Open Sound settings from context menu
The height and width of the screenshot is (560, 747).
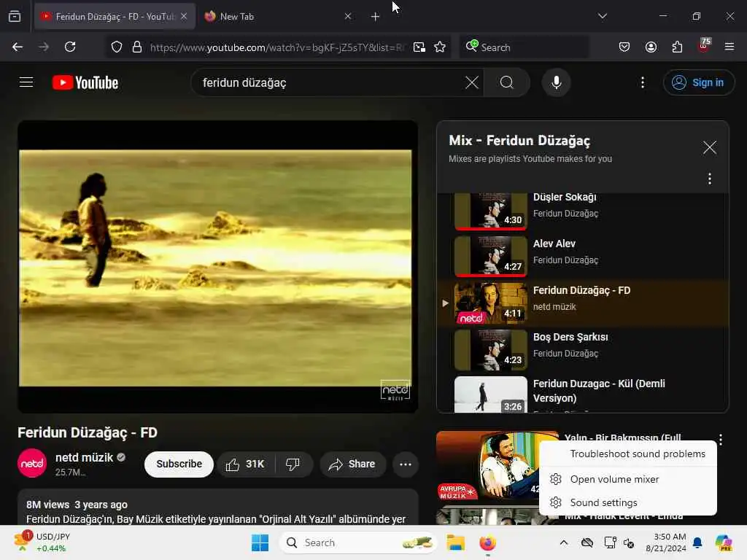click(628, 502)
